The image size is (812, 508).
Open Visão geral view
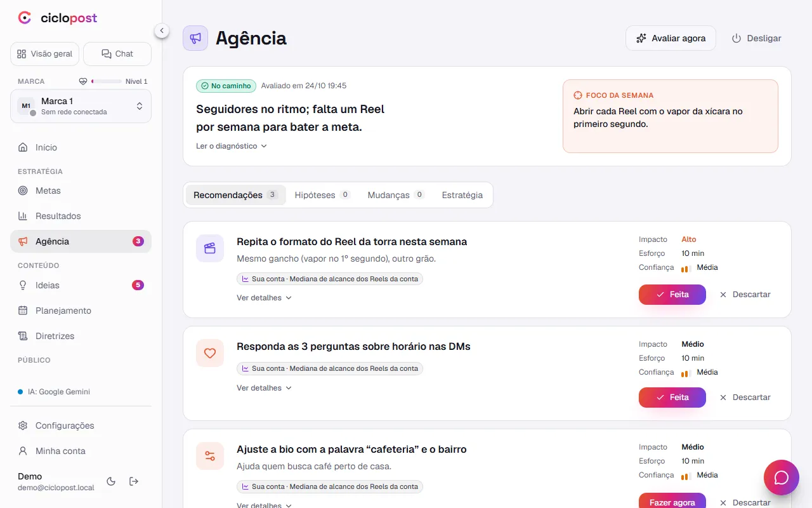tap(44, 54)
